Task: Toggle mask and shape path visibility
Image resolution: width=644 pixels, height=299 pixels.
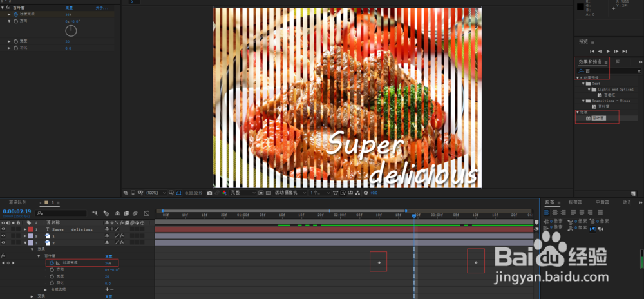Action: [x=178, y=193]
